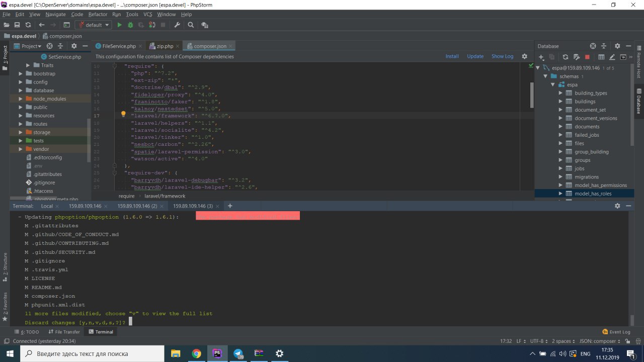Screen dimensions: 644x362
Task: Open data source properties icon in Database
Action: [577, 57]
